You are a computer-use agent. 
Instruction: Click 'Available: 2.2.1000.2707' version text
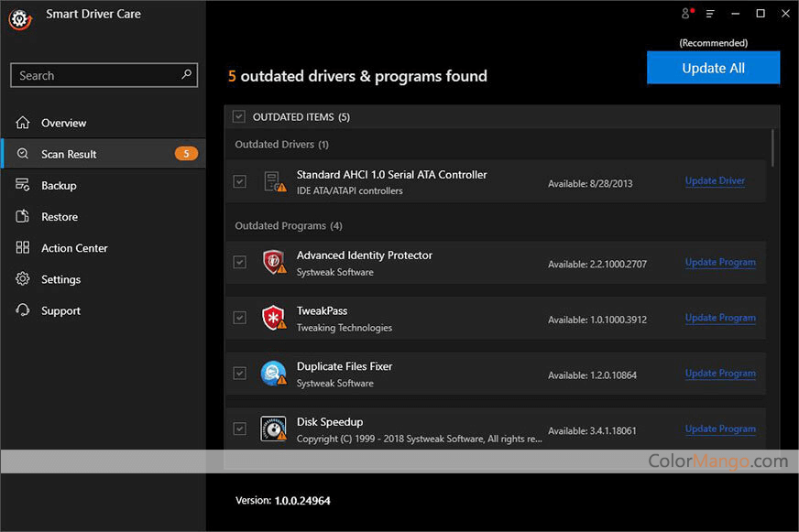tap(597, 265)
